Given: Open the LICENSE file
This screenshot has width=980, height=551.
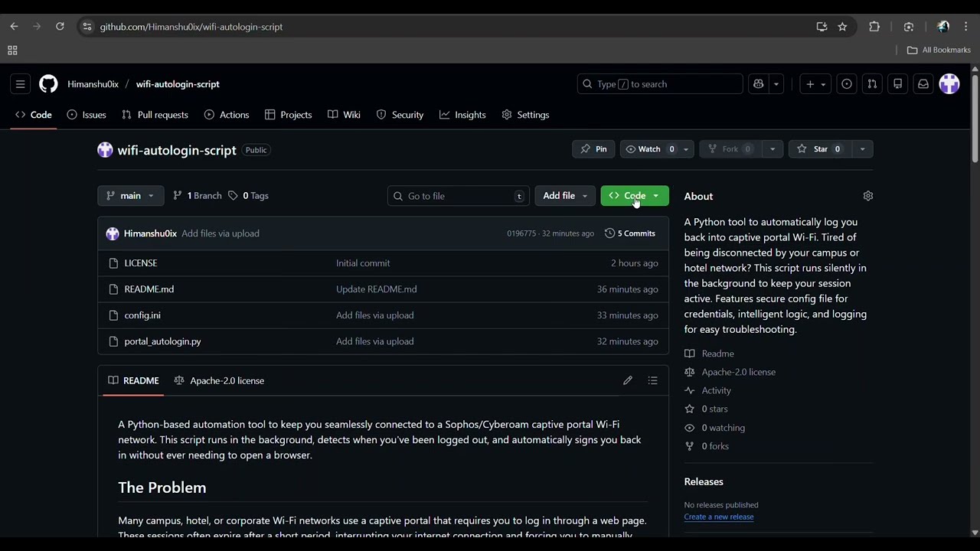Looking at the screenshot, I should coord(141,263).
